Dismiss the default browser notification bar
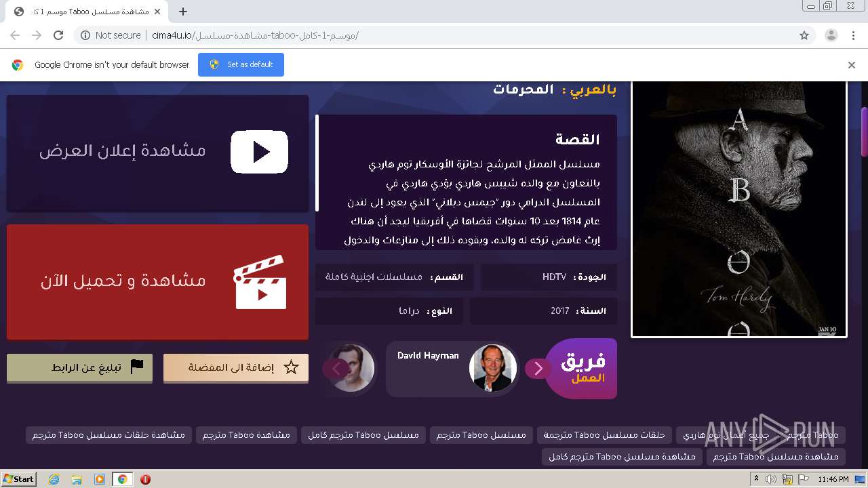Viewport: 868px width, 488px height. pos(852,65)
